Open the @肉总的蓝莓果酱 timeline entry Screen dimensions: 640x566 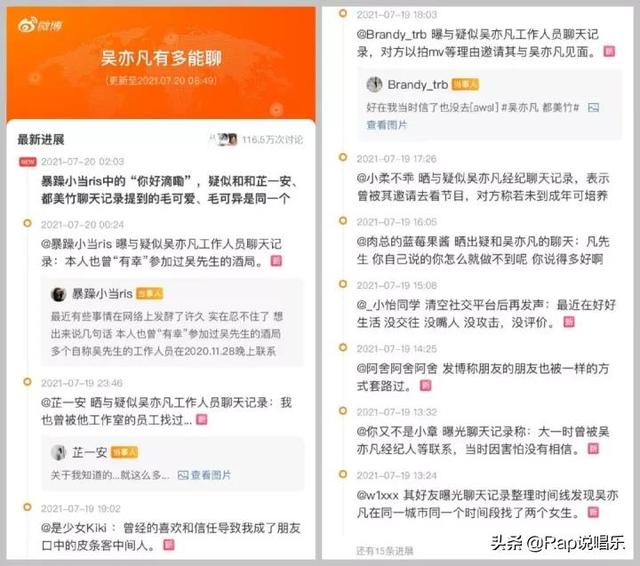483,250
